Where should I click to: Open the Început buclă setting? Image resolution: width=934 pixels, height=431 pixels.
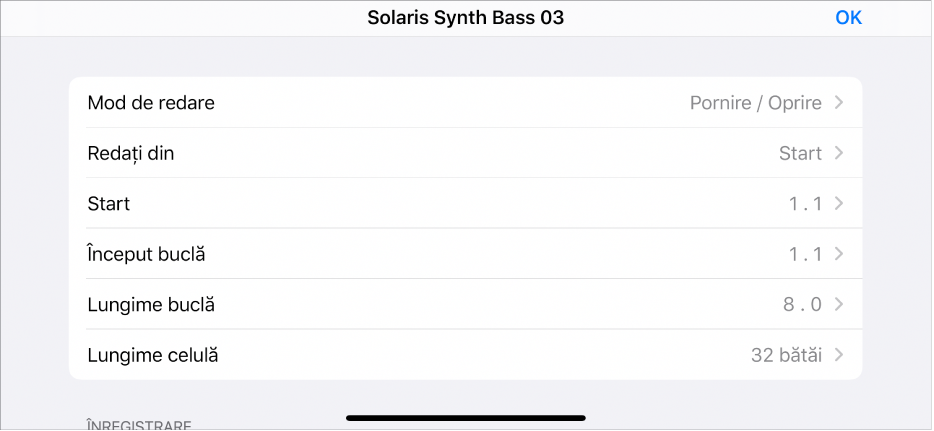pyautogui.click(x=465, y=254)
